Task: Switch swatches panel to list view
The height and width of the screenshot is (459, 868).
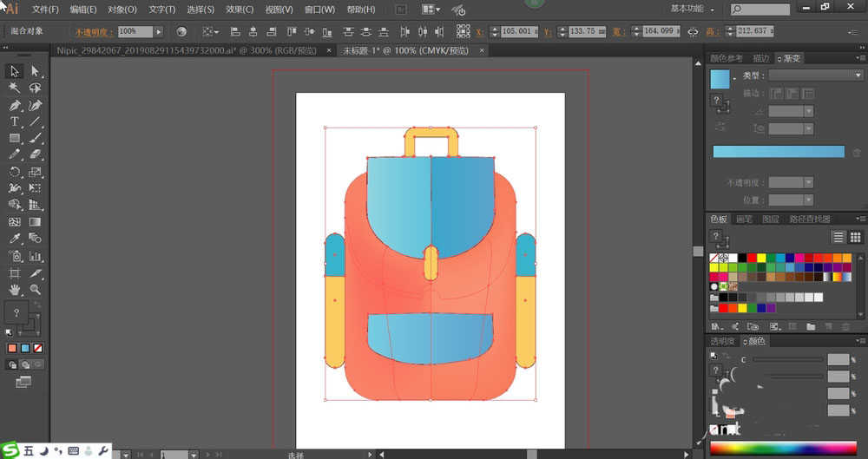Action: (838, 237)
